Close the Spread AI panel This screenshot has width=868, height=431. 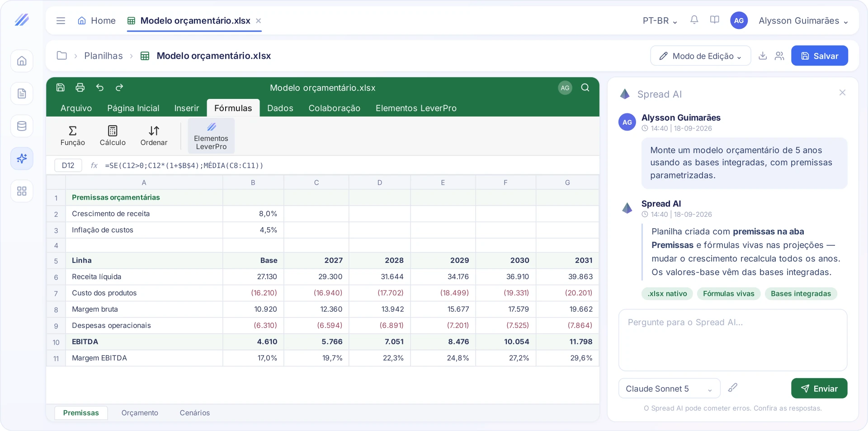click(x=842, y=93)
